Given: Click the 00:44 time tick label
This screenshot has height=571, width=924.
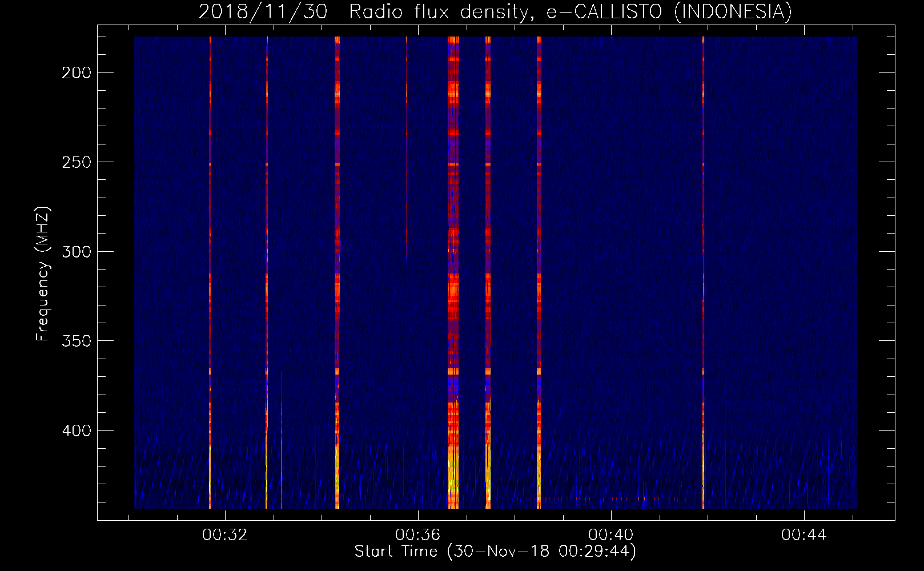Looking at the screenshot, I should [804, 535].
